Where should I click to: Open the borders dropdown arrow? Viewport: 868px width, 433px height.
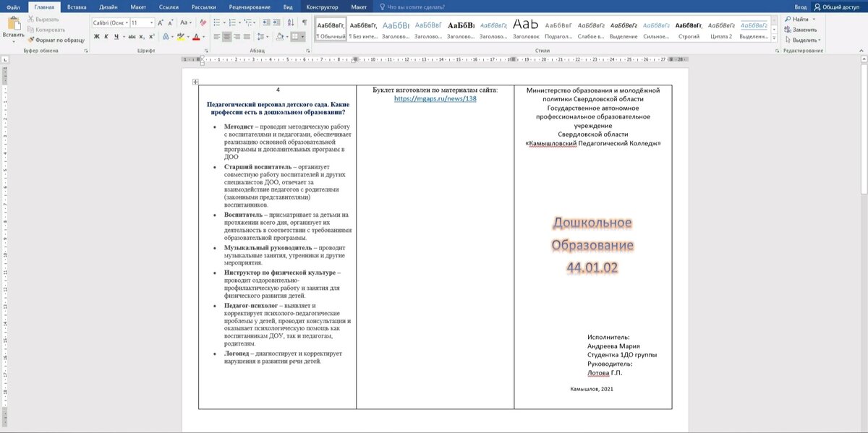[x=302, y=37]
